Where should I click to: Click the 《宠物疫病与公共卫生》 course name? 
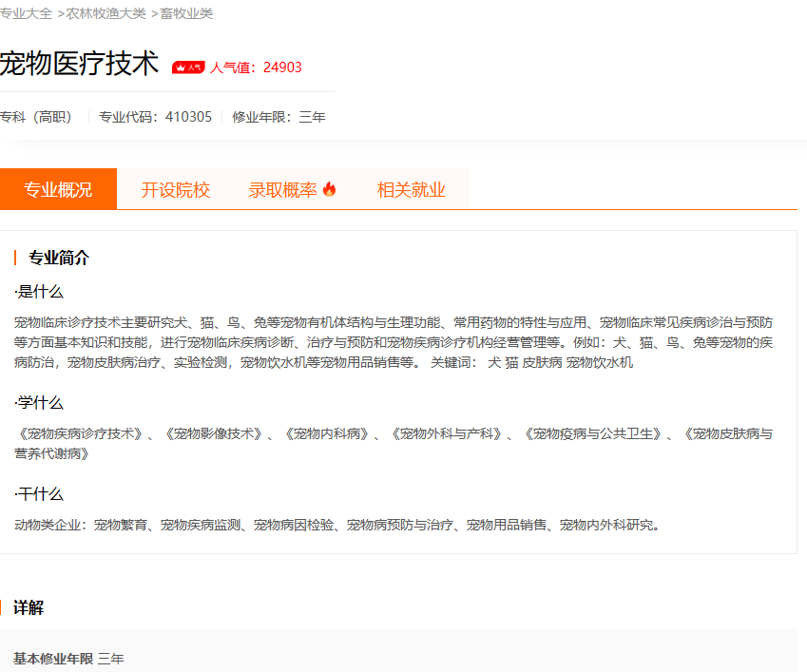(x=593, y=433)
